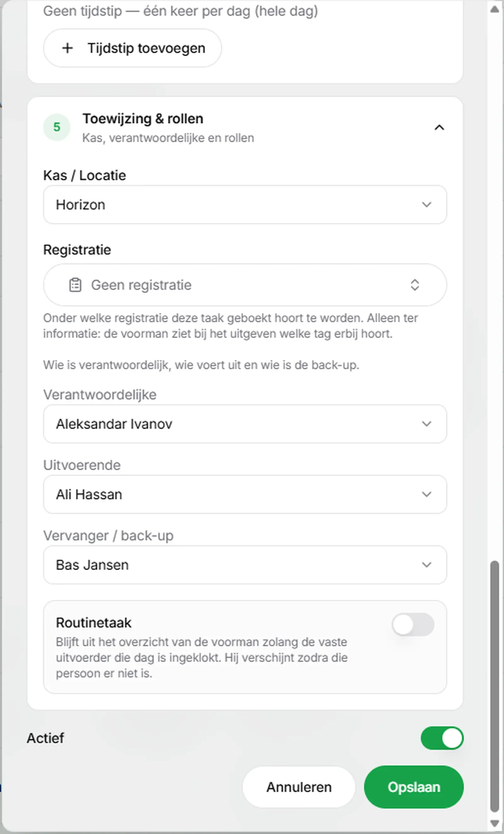Click the Opslaan button
The image size is (504, 834).
point(414,787)
